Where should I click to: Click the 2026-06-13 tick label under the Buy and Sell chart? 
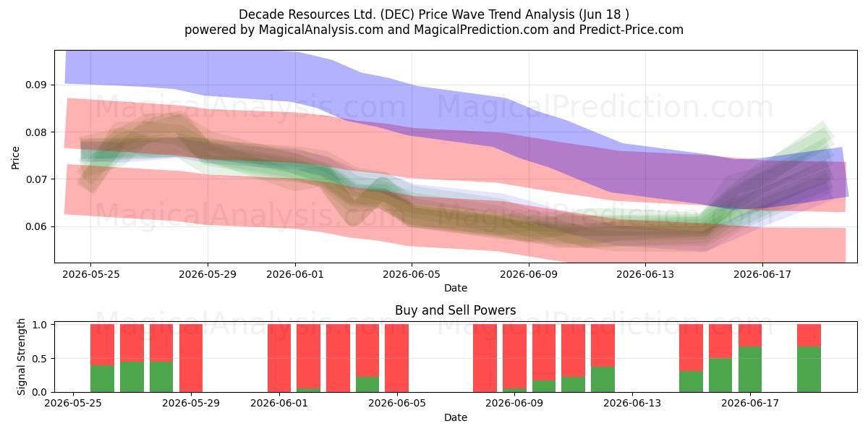point(632,404)
